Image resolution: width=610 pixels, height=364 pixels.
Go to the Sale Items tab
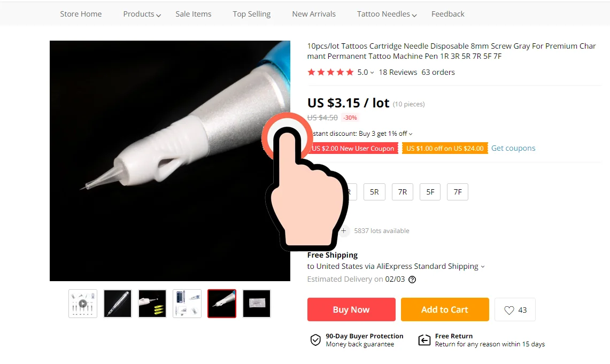point(194,14)
